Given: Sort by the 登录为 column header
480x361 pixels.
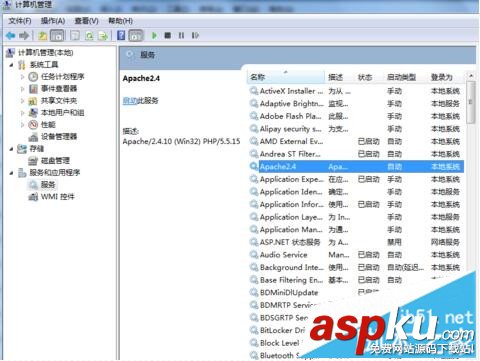Looking at the screenshot, I should [x=446, y=77].
